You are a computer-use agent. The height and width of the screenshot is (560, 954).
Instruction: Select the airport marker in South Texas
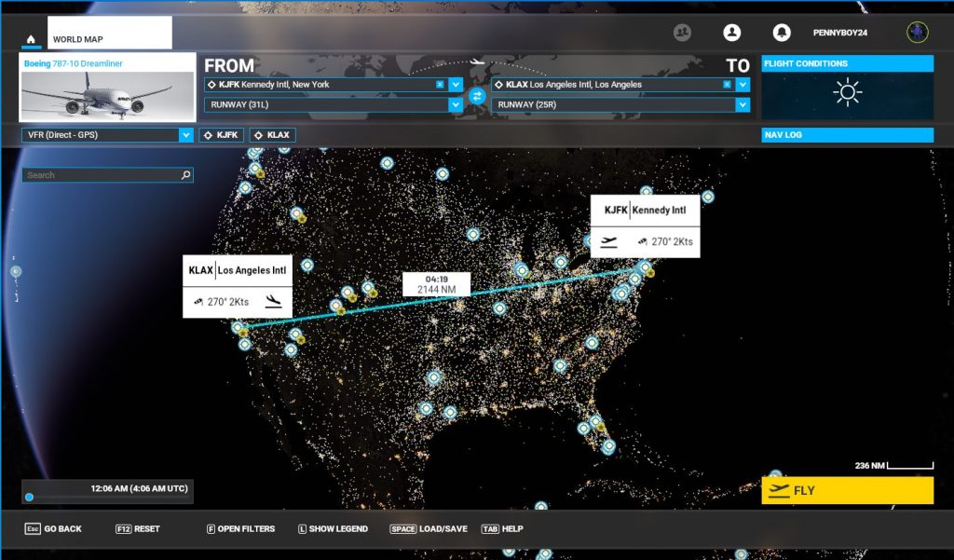pos(426,408)
